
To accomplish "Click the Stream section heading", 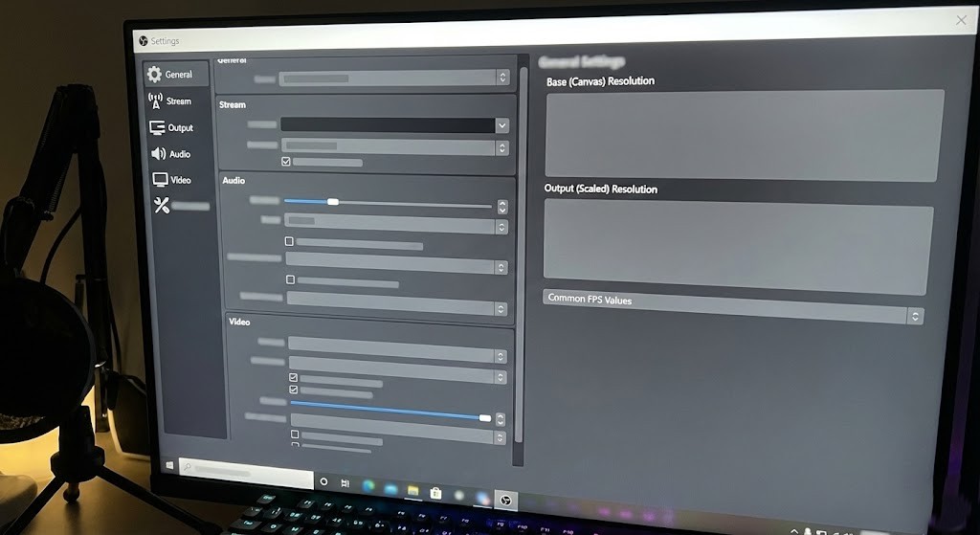I will pyautogui.click(x=233, y=105).
